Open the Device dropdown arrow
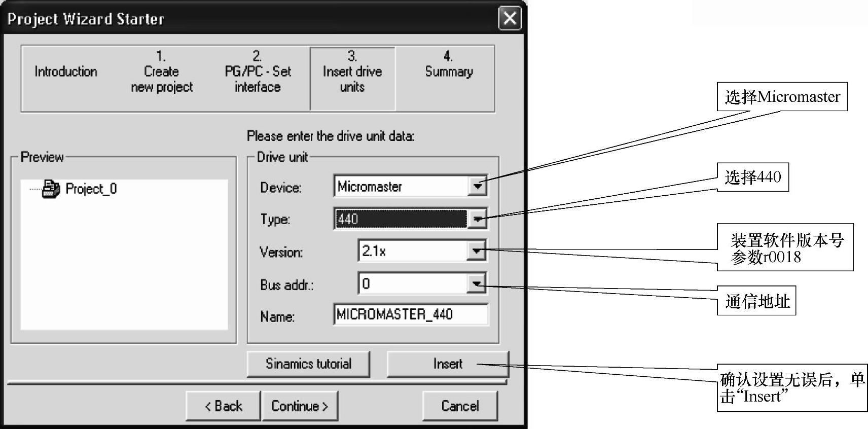Image resolution: width=868 pixels, height=429 pixels. [477, 187]
